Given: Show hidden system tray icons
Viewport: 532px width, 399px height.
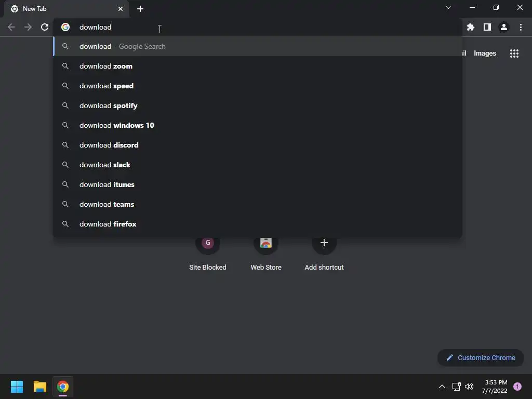Looking at the screenshot, I should click(x=442, y=387).
